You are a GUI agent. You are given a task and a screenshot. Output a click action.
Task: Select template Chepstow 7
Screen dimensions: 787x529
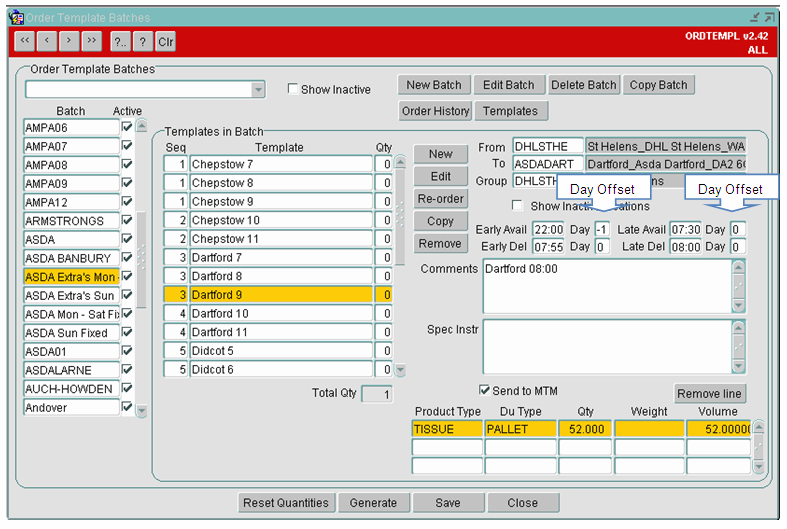point(281,164)
